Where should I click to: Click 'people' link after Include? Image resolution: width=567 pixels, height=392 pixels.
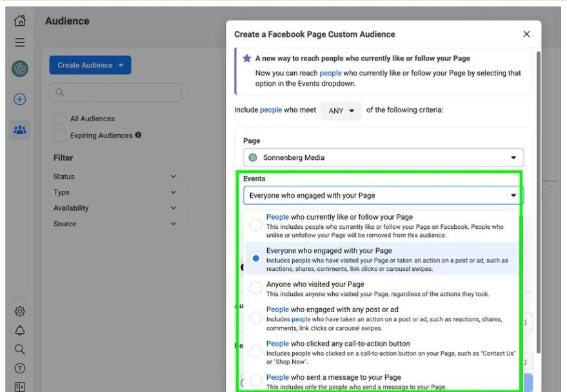pyautogui.click(x=271, y=110)
